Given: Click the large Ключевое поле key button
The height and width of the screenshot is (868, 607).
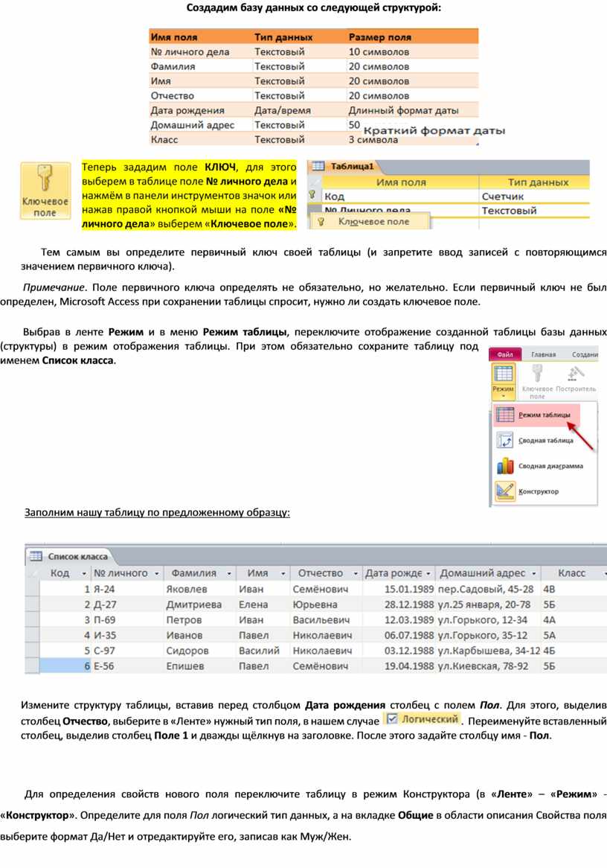Looking at the screenshot, I should click(45, 191).
